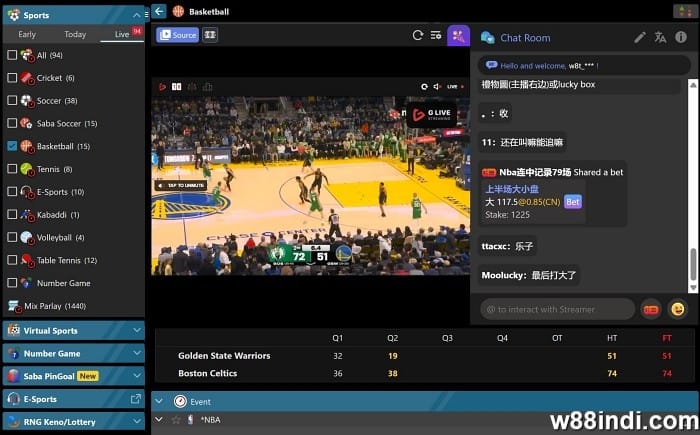Image resolution: width=700 pixels, height=435 pixels.
Task: Click the Chat Room bubbles icon
Action: [x=488, y=38]
